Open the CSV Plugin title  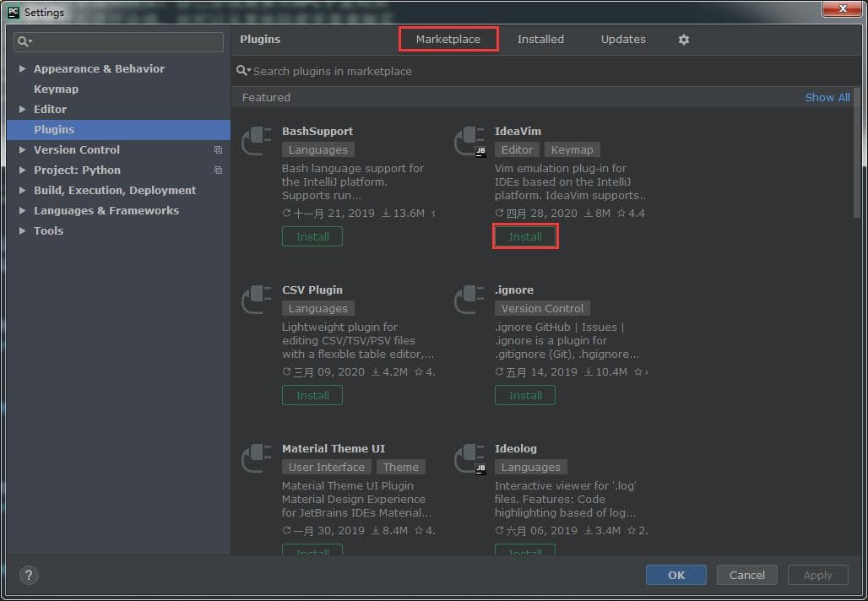(x=312, y=290)
